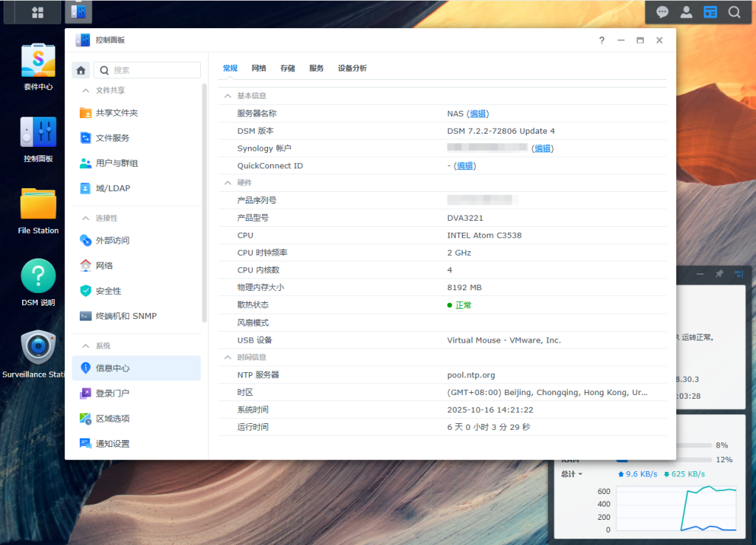Click the Main Menu grid icon
Screen dimensions: 756x545
(x=38, y=12)
